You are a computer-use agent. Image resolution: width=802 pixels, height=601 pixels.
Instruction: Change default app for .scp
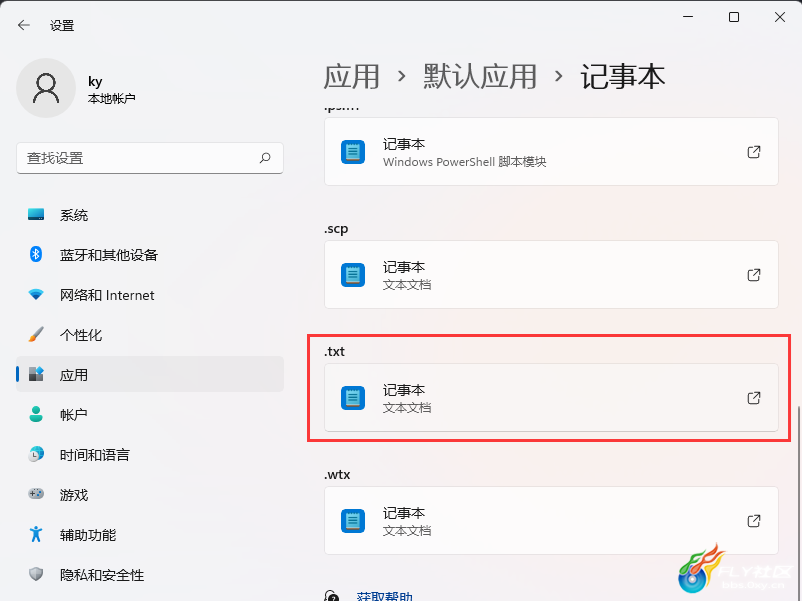[x=551, y=275]
